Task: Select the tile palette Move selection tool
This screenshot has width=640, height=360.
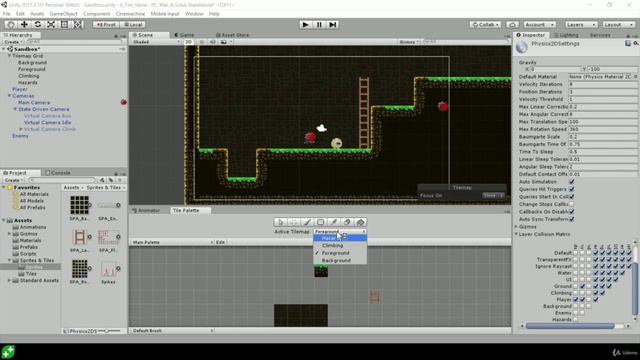Action: click(x=294, y=222)
